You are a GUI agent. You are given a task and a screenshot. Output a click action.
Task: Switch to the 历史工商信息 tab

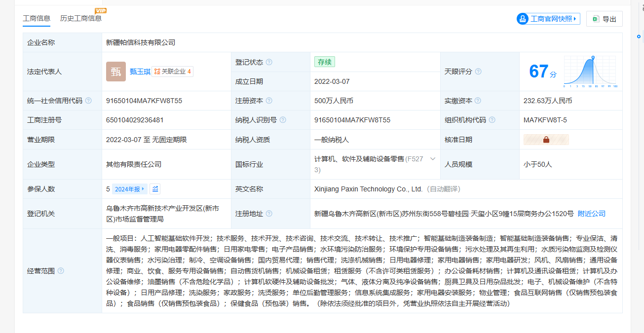click(80, 18)
